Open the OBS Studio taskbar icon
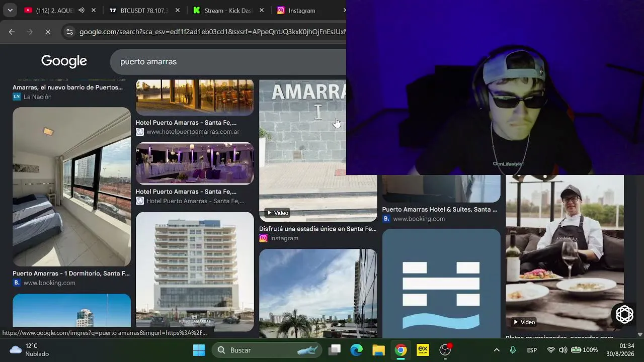Screen dimensions: 644x362 (x=445, y=350)
